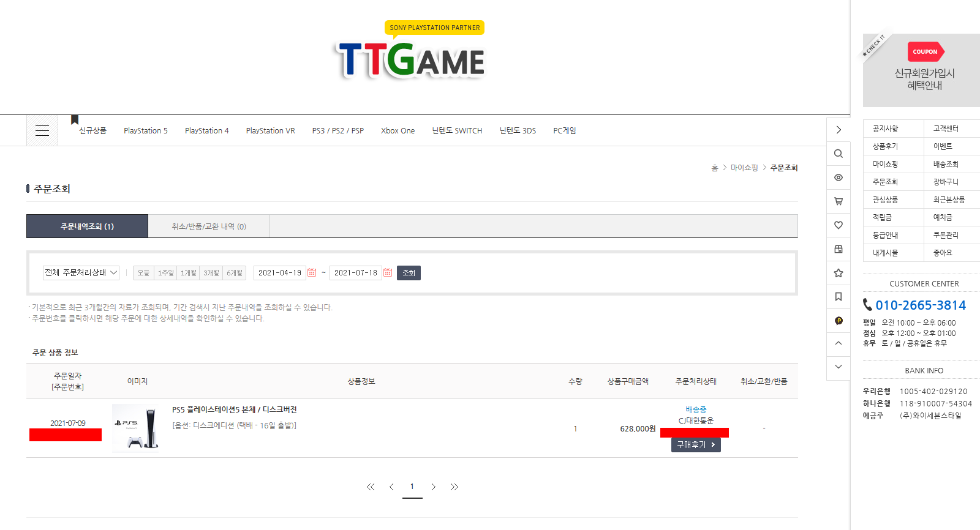This screenshot has width=980, height=530.
Task: Filter orders by 오늘
Action: [x=143, y=273]
